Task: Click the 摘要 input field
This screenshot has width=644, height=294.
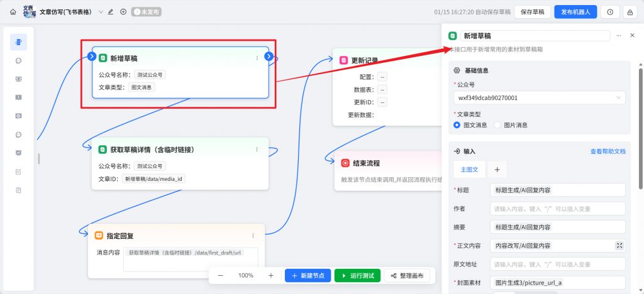Action: [x=557, y=227]
